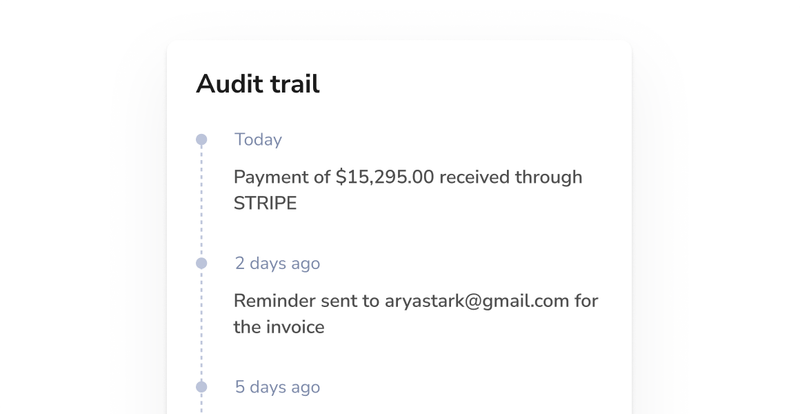Click the word 'for' after the email
The width and height of the screenshot is (800, 414).
click(585, 301)
